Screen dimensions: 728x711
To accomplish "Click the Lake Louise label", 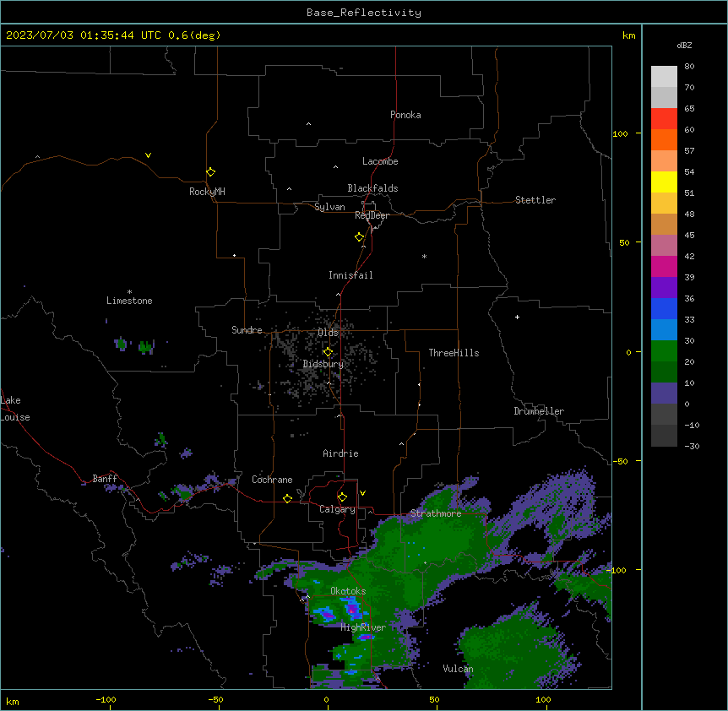I will (15, 409).
